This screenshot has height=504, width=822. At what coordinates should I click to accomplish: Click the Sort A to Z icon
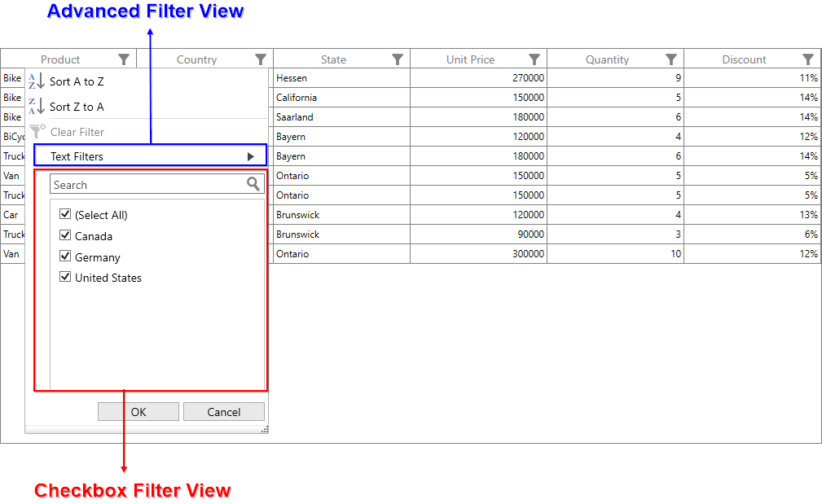point(36,81)
